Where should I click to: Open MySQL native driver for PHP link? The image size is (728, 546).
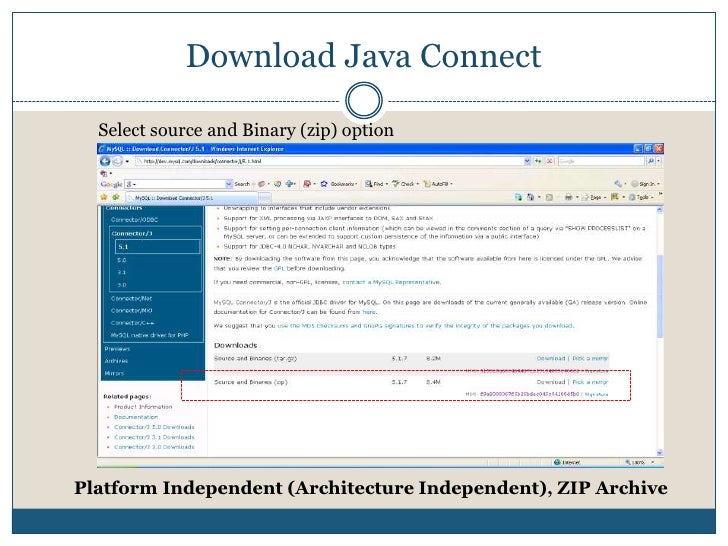[150, 335]
